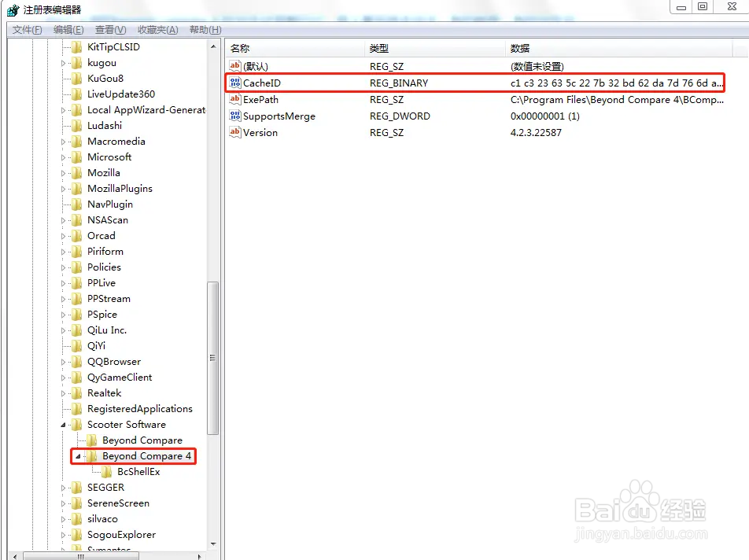This screenshot has height=560, width=749.
Task: Click the QiYi folder icon
Action: tap(77, 346)
